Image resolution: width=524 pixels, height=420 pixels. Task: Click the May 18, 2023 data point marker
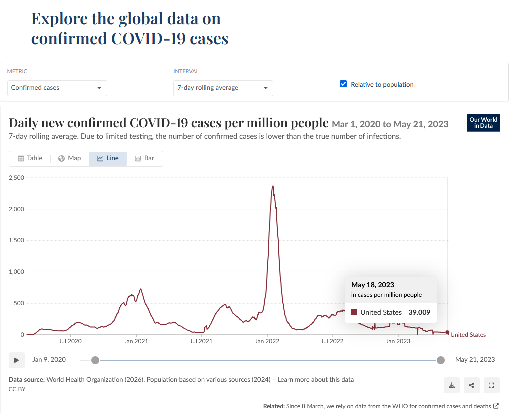447,332
